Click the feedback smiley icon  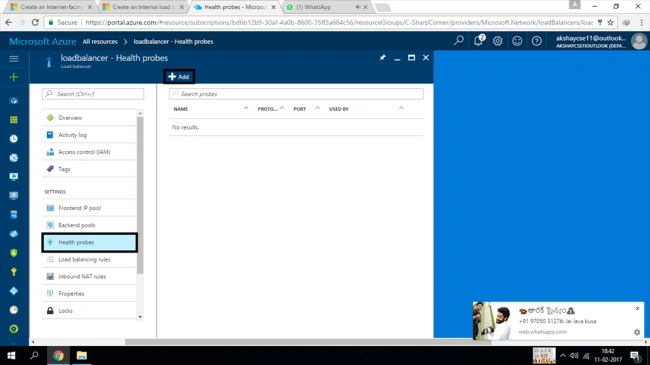click(x=517, y=41)
